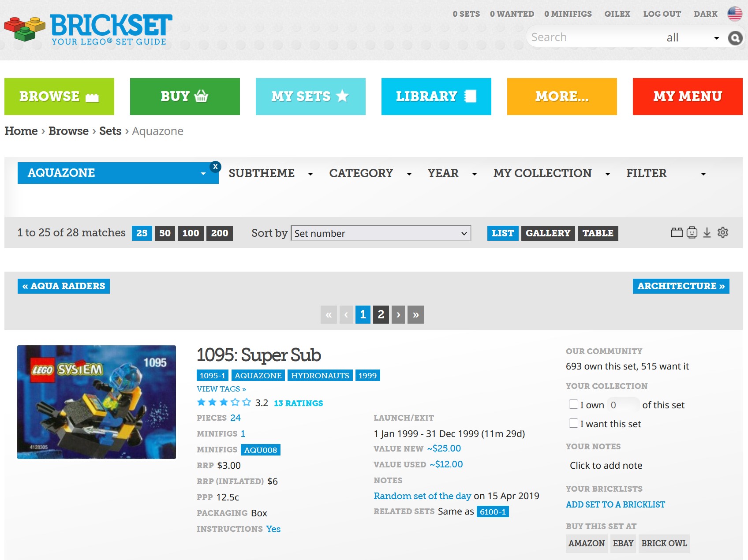Image resolution: width=748 pixels, height=560 pixels.
Task: Open the Sort by Set number dropdown
Action: 381,233
